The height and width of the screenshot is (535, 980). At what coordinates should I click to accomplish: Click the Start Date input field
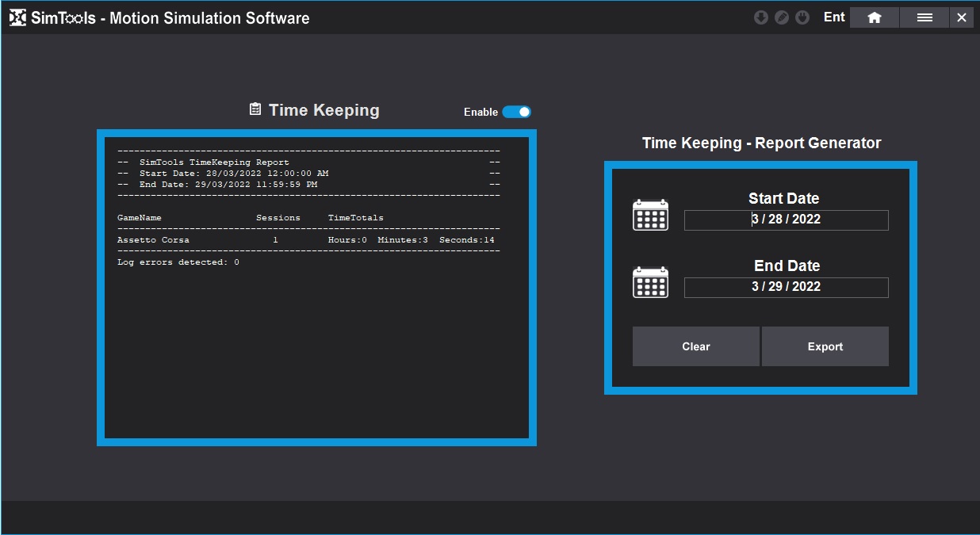coord(786,220)
